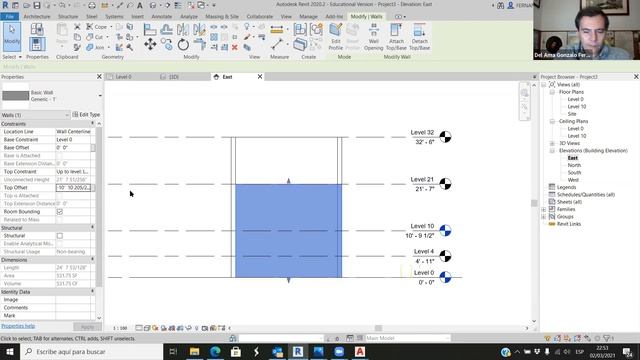640x360 pixels.
Task: Click the Print icon in quick access toolbar
Action: click(92, 5)
